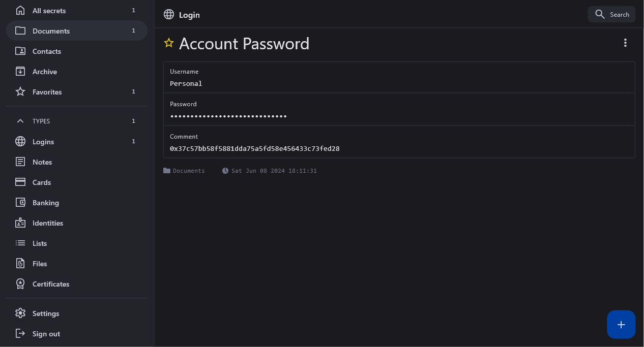
Task: Sign out of the vault
Action: click(x=46, y=334)
